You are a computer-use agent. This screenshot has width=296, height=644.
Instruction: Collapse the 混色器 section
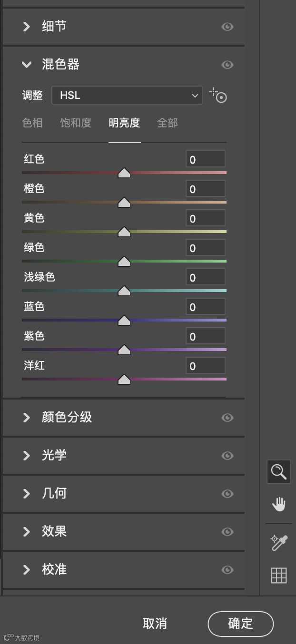coord(27,65)
